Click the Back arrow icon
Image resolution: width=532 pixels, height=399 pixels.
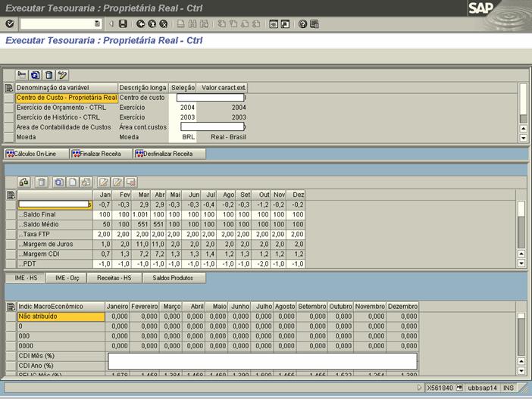coord(140,23)
